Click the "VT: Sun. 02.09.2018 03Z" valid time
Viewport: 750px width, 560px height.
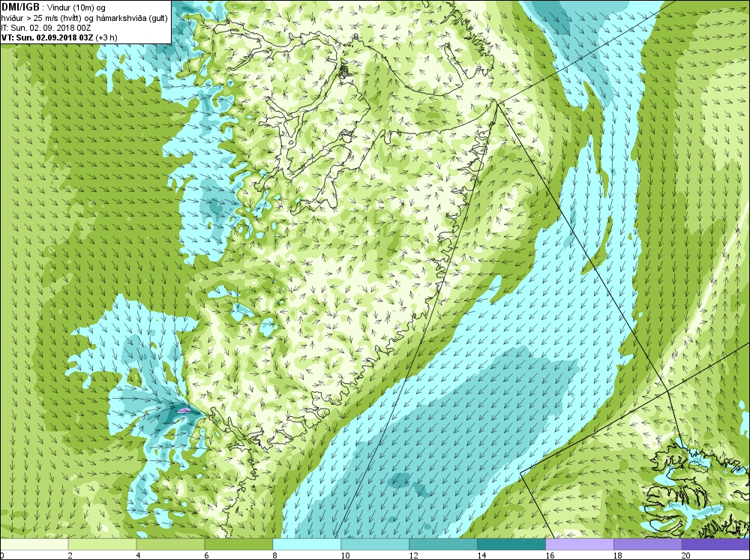point(47,37)
